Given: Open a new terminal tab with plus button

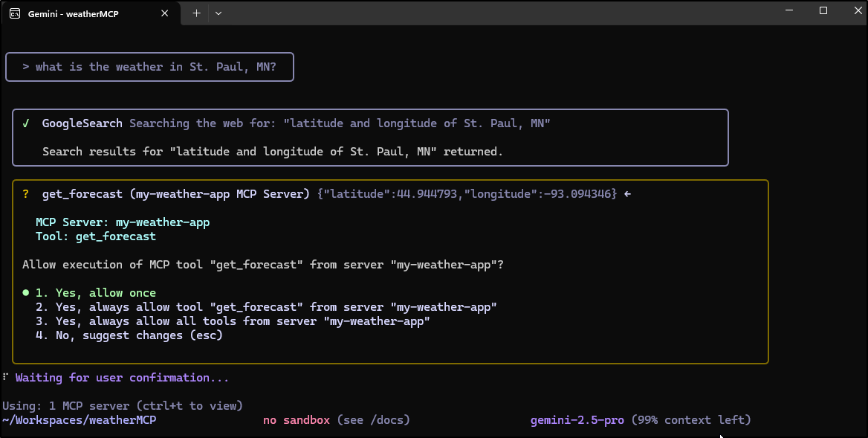Looking at the screenshot, I should pyautogui.click(x=196, y=13).
